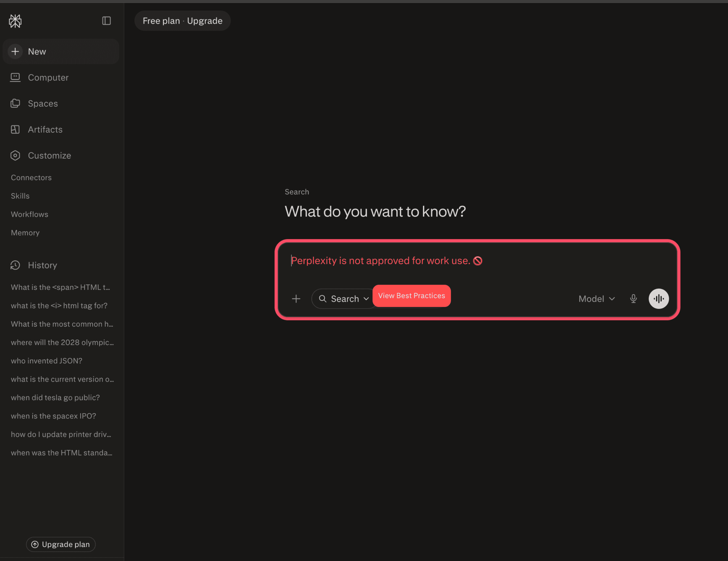Image resolution: width=728 pixels, height=561 pixels.
Task: Focus the search query input field
Action: pyautogui.click(x=477, y=261)
